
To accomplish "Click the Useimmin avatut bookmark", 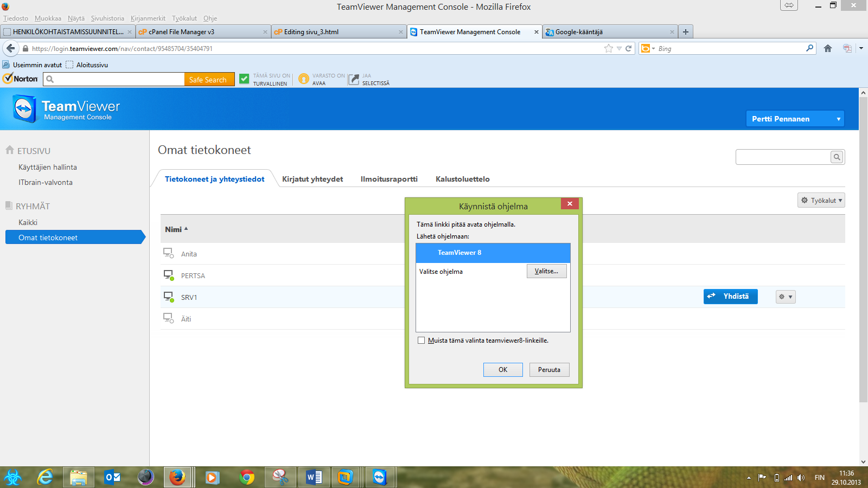I will point(32,65).
